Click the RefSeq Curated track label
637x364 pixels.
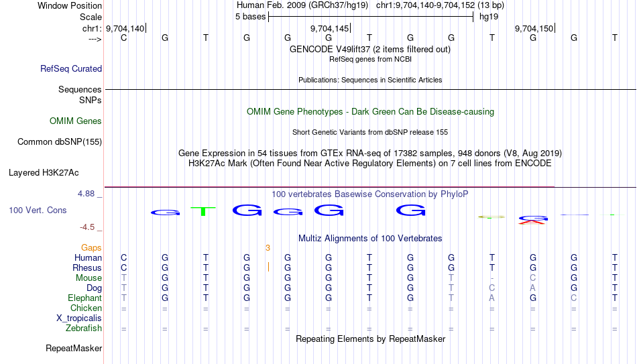click(x=71, y=68)
